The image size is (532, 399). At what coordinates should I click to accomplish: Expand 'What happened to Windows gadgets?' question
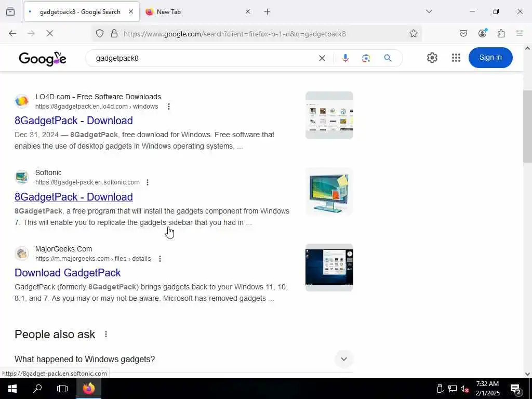pos(184,359)
